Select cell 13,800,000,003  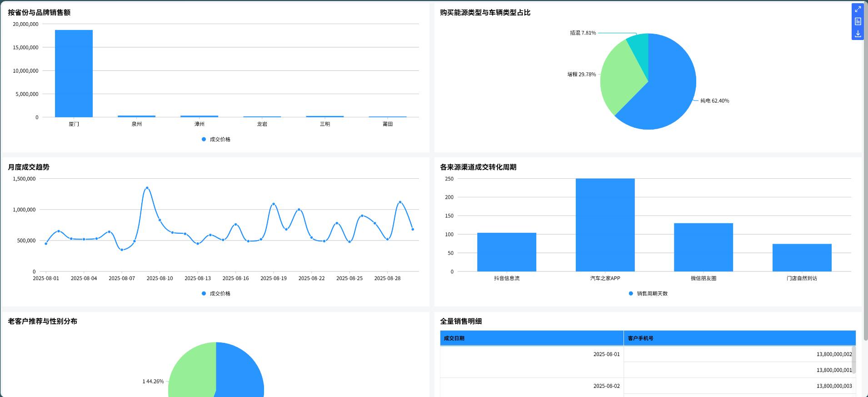click(x=739, y=386)
